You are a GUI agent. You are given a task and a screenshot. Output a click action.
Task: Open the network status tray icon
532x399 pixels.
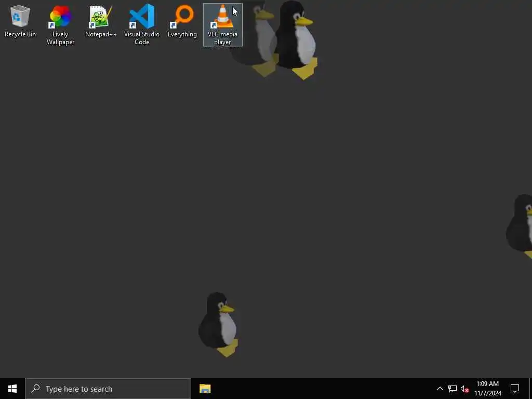(x=453, y=389)
